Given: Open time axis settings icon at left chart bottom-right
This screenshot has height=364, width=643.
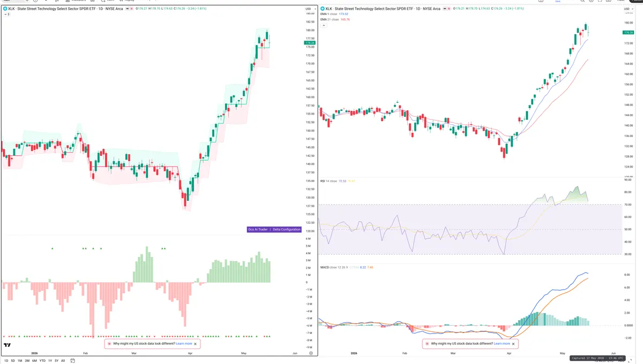Looking at the screenshot, I should 311,353.
